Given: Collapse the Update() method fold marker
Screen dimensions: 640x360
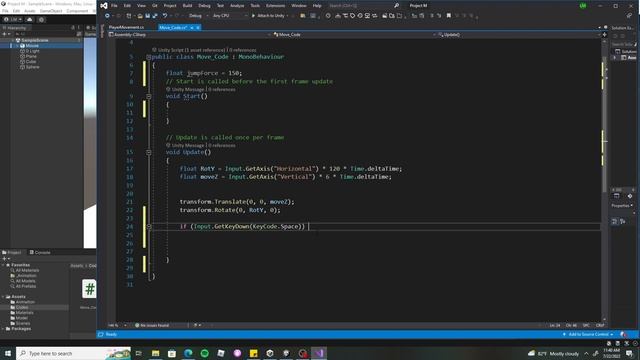Looking at the screenshot, I should [x=149, y=152].
